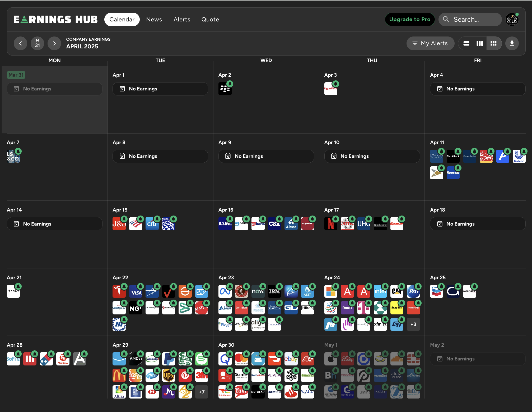Screen dimensions: 532x412
Task: Open Tesla earnings on Apr 22
Action: click(119, 291)
